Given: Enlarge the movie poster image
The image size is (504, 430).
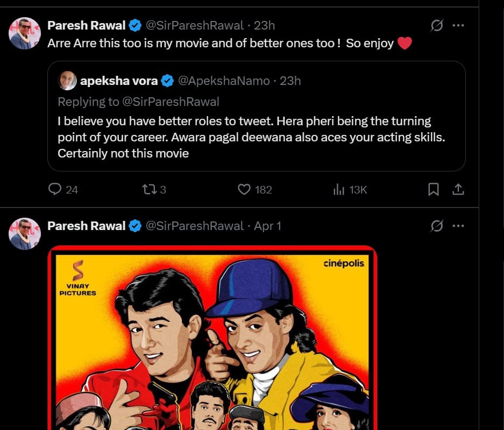Looking at the screenshot, I should click(x=212, y=338).
